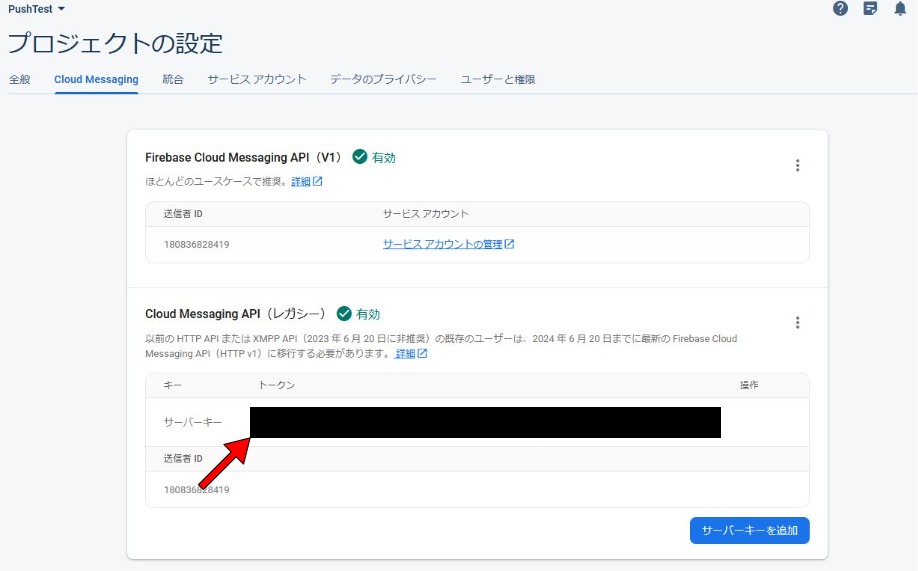Click the サーバーキーを追加 button
The image size is (918, 571).
pyautogui.click(x=749, y=530)
